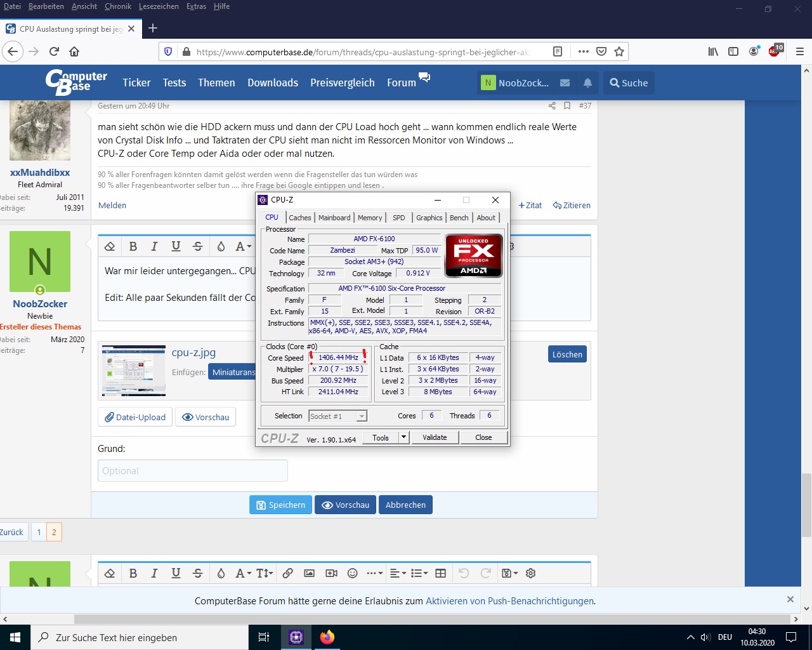812x650 pixels.
Task: Bookmark post #37
Action: pos(567,106)
